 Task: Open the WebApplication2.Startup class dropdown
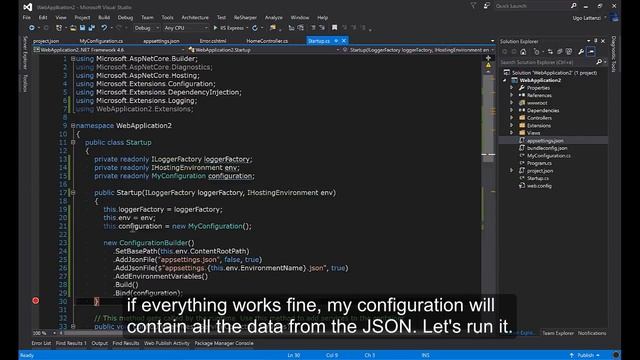pyautogui.click(x=264, y=50)
